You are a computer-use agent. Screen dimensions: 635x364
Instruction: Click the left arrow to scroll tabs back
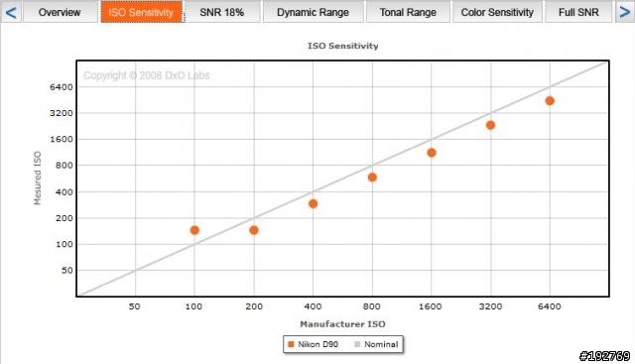(11, 12)
